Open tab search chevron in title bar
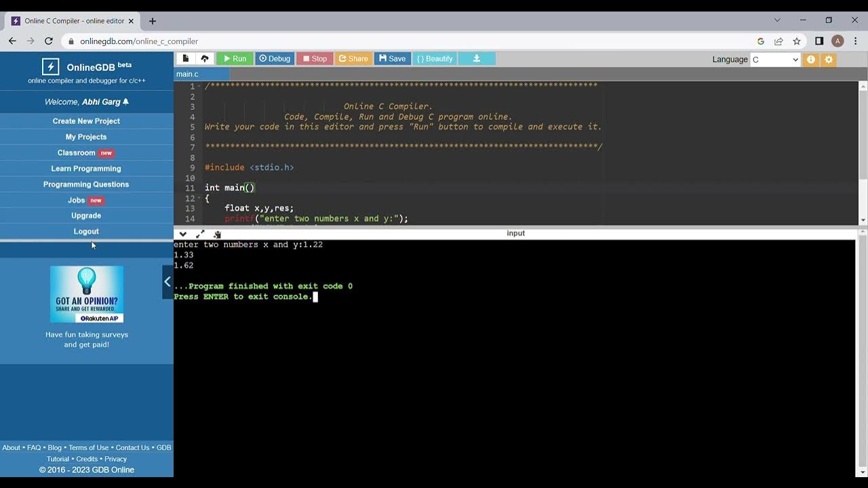This screenshot has width=868, height=488. (777, 20)
